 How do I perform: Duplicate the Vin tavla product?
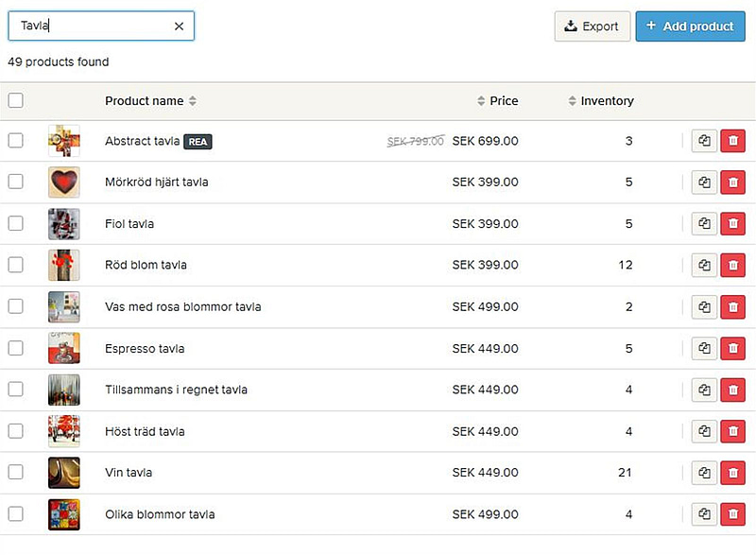(x=704, y=473)
